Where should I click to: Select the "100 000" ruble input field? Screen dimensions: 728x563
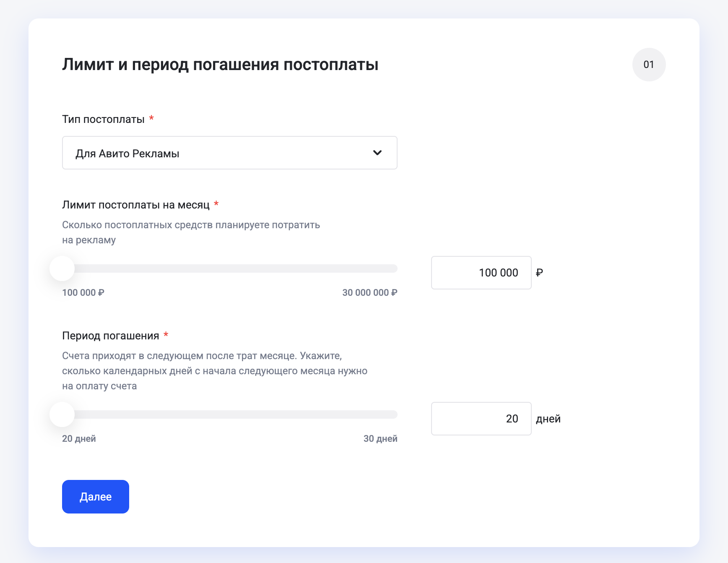click(481, 272)
